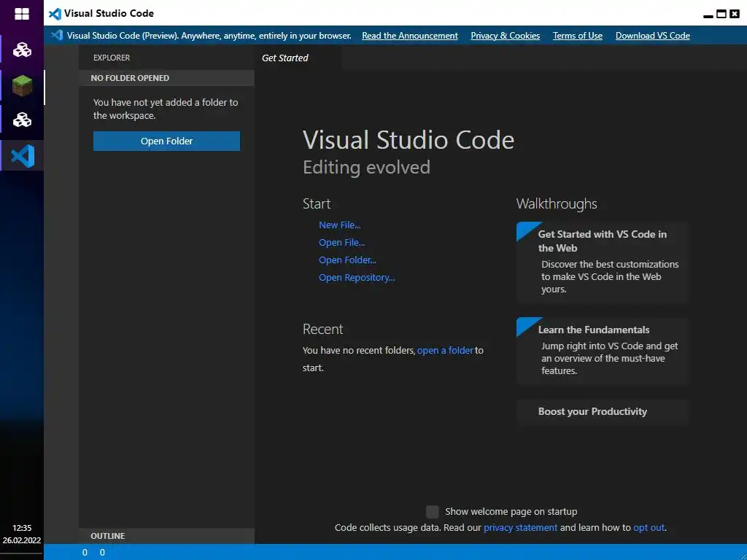Open the Terms of Use link
Screen dimensions: 747x560
tap(578, 36)
